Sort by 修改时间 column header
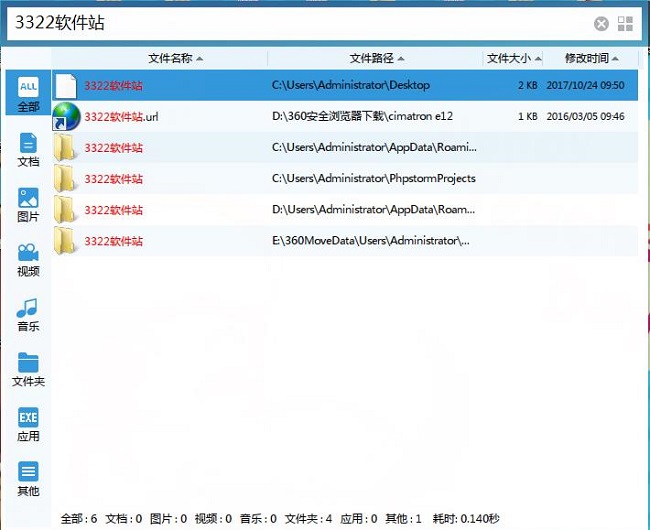Viewport: 650px width, 530px height. 591,58
